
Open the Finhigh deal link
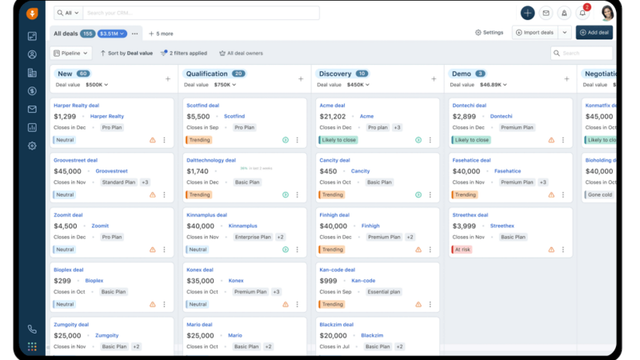[334, 215]
